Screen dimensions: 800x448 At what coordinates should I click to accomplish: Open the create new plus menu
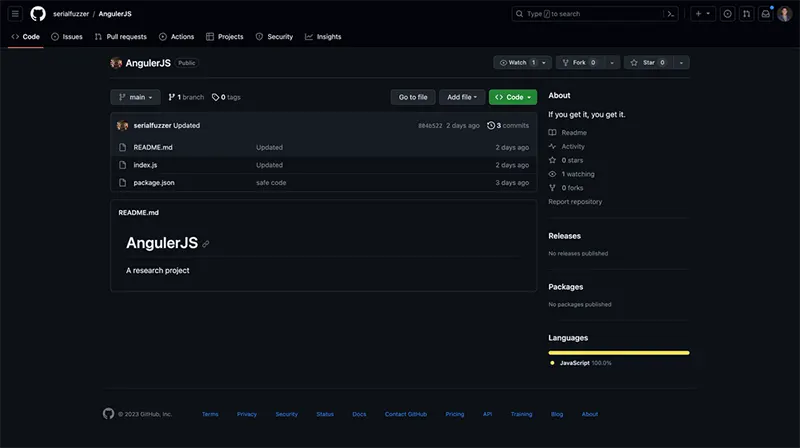tap(703, 14)
